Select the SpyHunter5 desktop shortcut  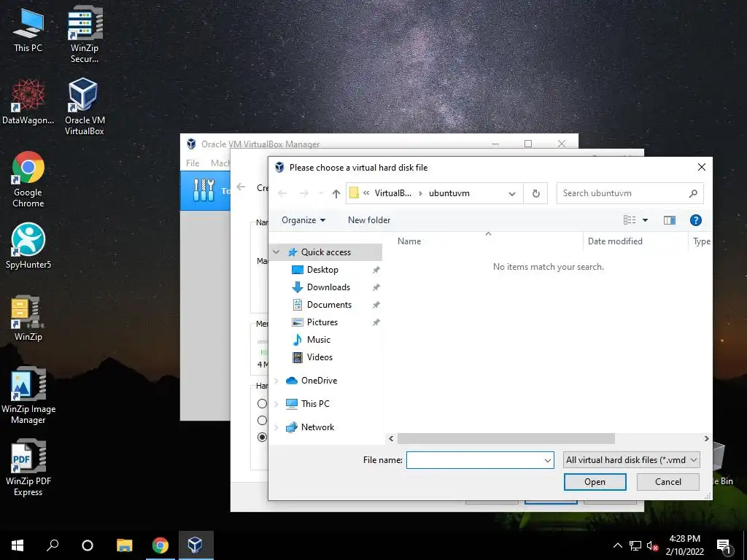(x=28, y=246)
